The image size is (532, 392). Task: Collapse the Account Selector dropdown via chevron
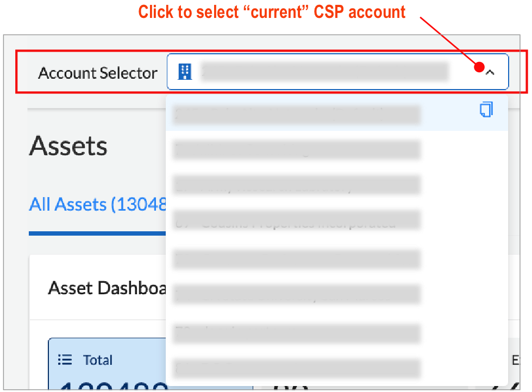(x=490, y=71)
